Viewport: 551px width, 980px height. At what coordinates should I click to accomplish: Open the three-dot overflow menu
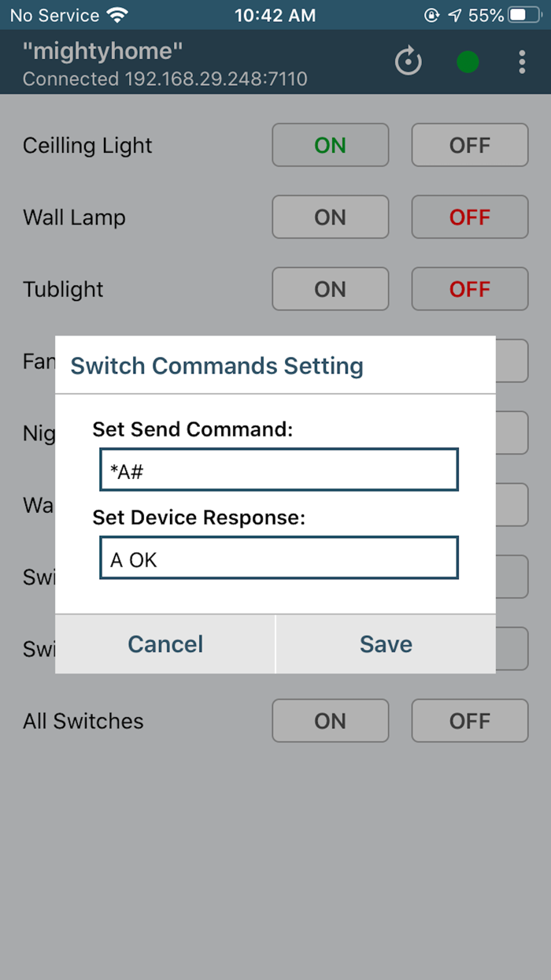point(522,61)
